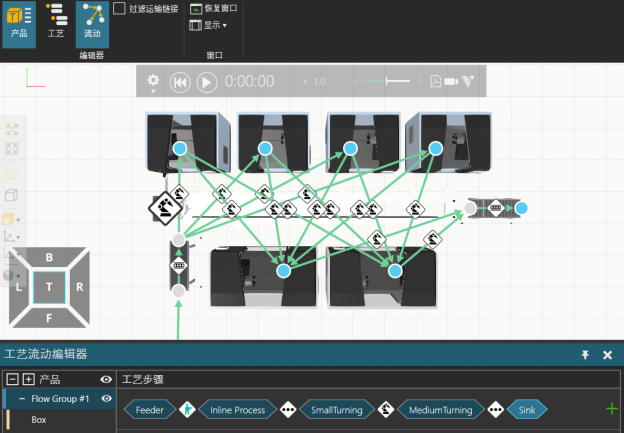Select the Box product item
This screenshot has width=624, height=433.
39,420
